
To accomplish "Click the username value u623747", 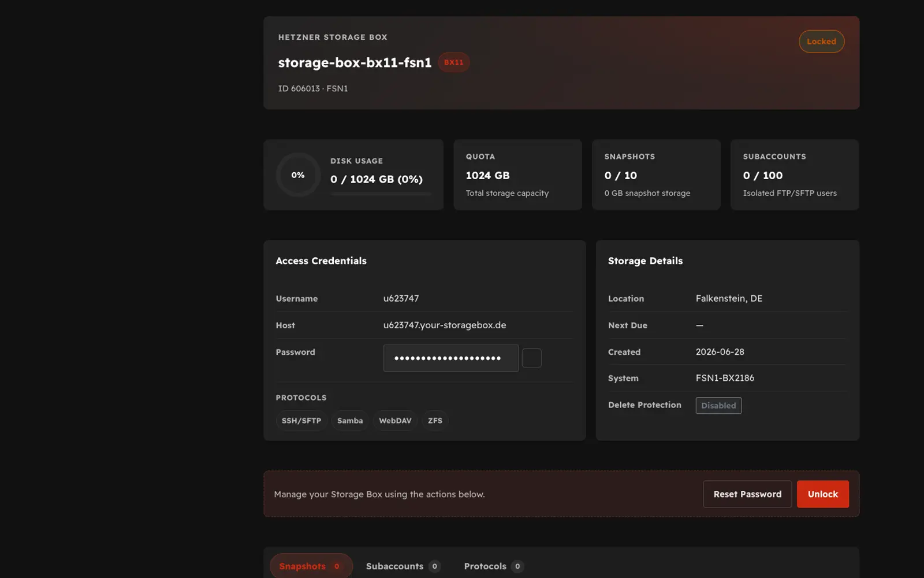I will (x=401, y=298).
